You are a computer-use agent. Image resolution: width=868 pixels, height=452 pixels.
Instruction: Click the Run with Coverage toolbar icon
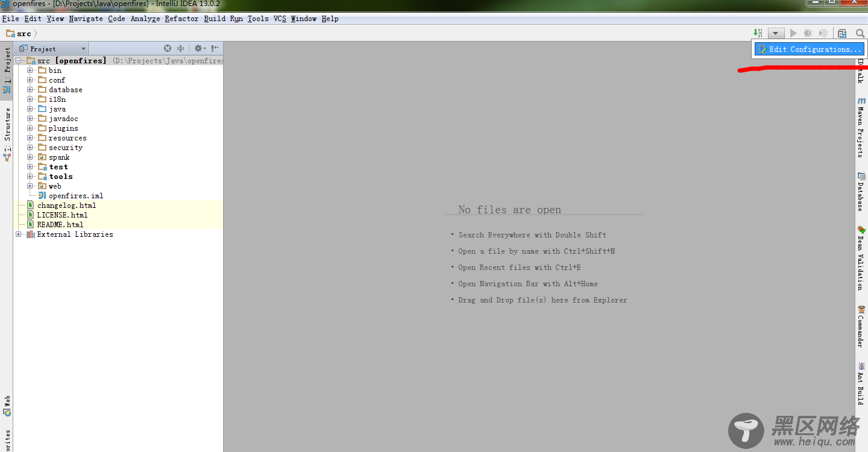click(x=823, y=33)
